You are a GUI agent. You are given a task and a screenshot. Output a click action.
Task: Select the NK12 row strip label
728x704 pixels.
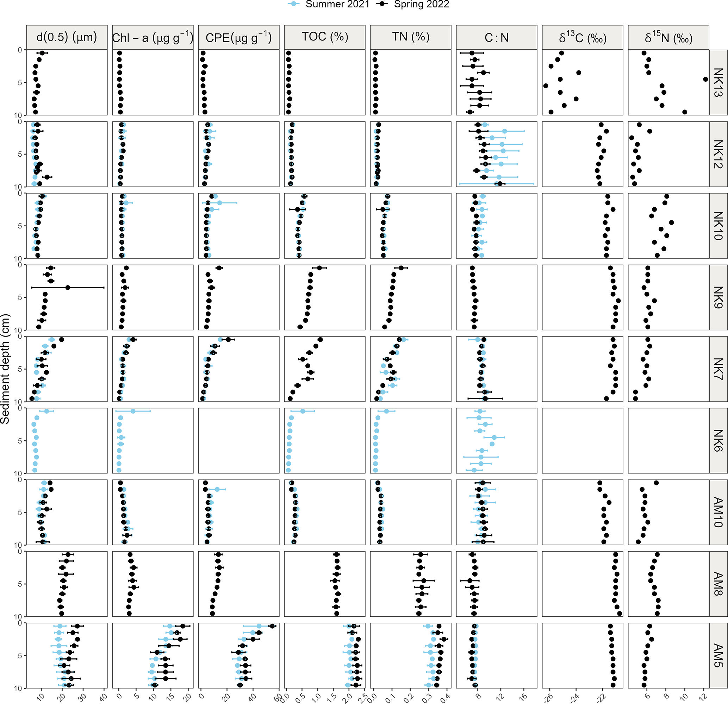718,154
